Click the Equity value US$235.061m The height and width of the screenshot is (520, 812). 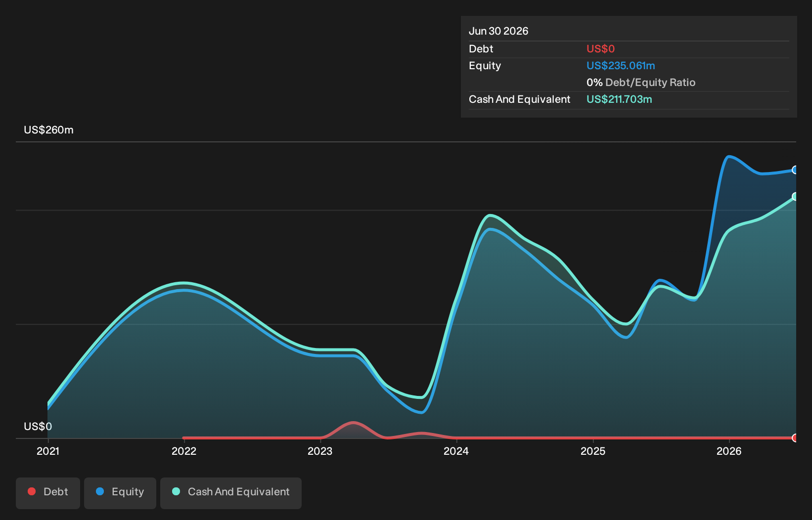pos(621,66)
